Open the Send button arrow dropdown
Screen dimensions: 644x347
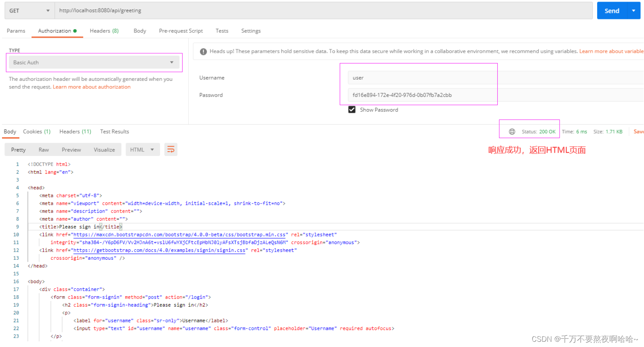point(633,11)
